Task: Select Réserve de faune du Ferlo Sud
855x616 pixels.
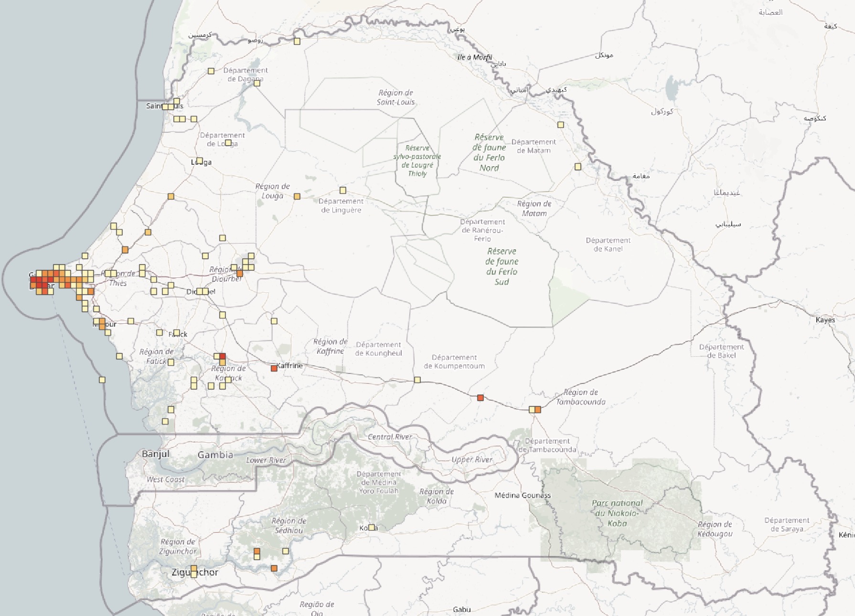Action: (502, 266)
